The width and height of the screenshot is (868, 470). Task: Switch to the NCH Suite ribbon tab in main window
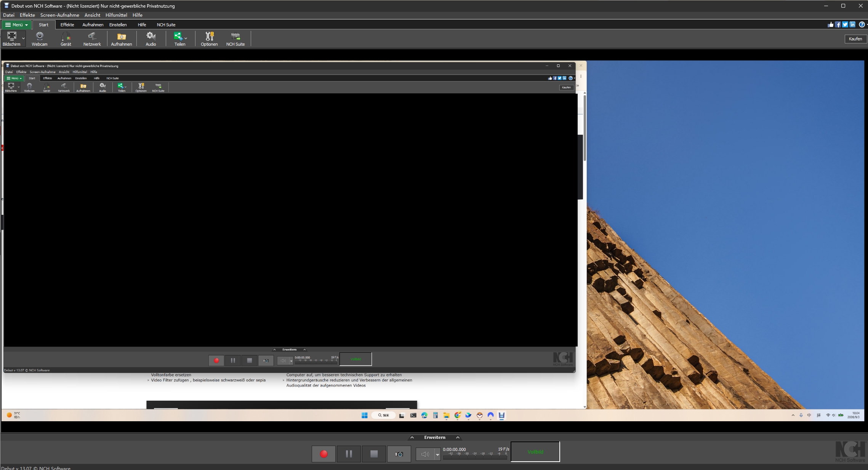coord(166,25)
